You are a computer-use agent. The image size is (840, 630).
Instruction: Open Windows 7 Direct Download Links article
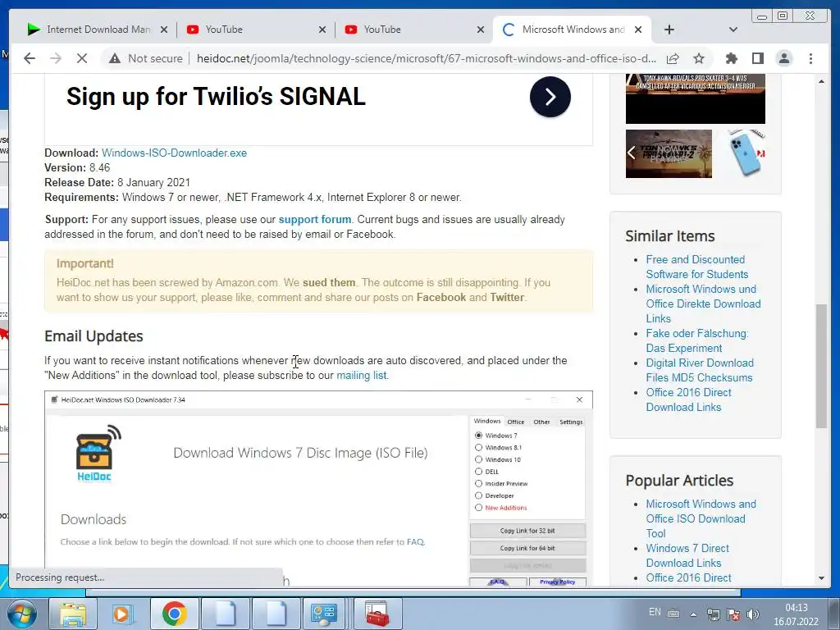pos(687,555)
